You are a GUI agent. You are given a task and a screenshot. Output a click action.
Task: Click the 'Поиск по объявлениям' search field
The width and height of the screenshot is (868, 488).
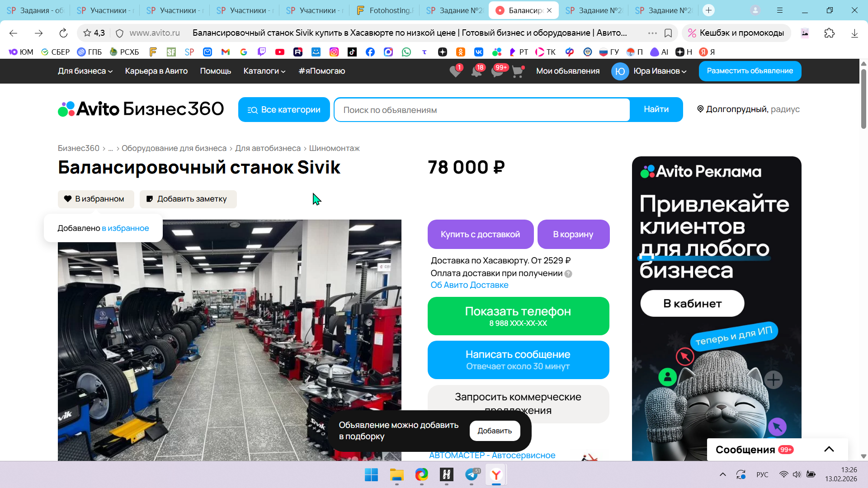(481, 110)
